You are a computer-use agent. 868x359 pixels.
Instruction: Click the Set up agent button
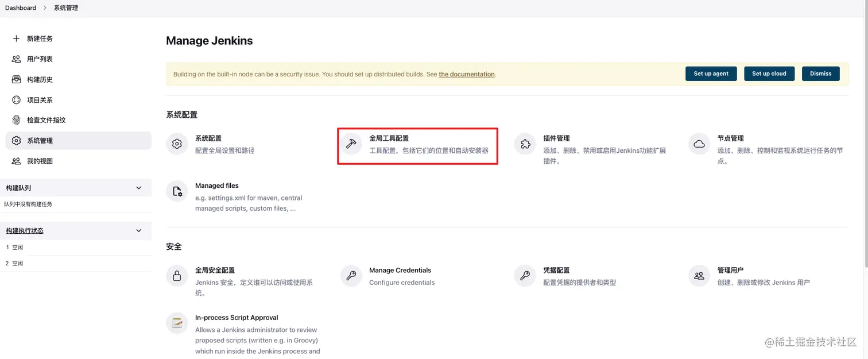pyautogui.click(x=711, y=74)
